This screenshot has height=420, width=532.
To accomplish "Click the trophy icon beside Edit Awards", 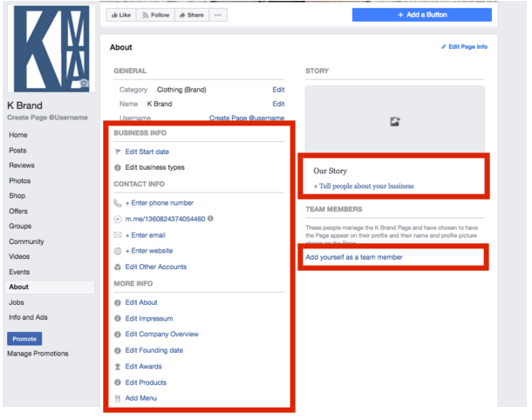I will (x=118, y=367).
